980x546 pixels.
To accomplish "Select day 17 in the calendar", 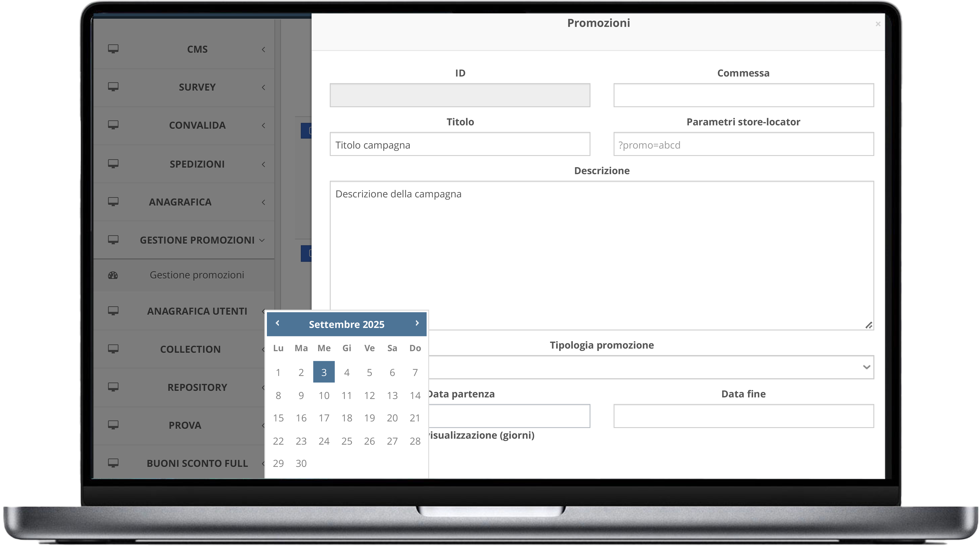I will coord(324,418).
